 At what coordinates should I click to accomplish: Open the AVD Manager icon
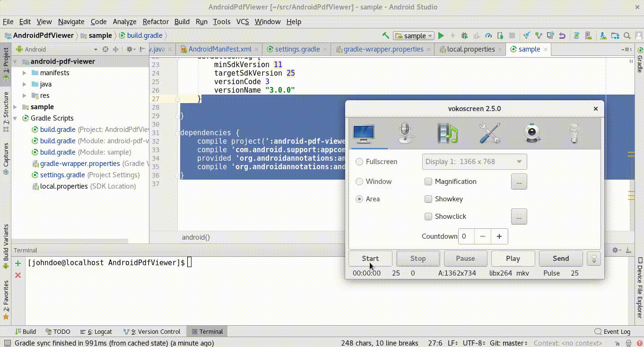point(589,35)
